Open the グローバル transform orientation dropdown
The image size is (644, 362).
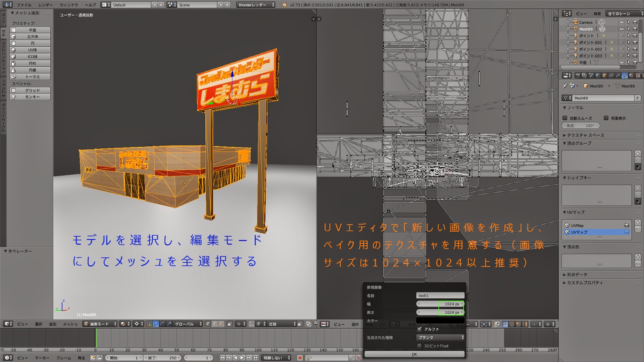(x=188, y=324)
